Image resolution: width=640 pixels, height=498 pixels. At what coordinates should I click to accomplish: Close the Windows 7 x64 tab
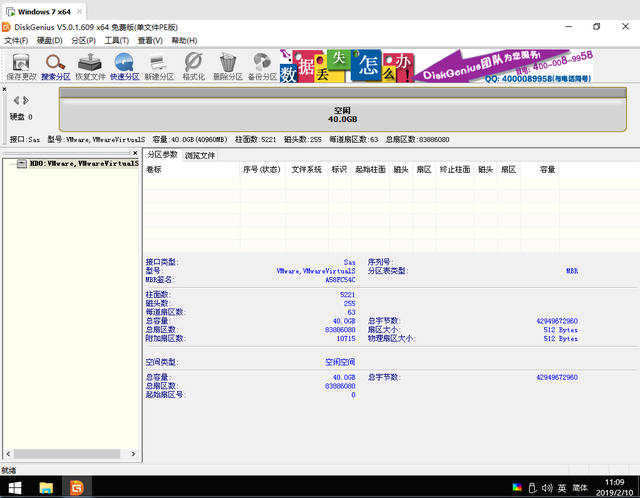tap(80, 11)
